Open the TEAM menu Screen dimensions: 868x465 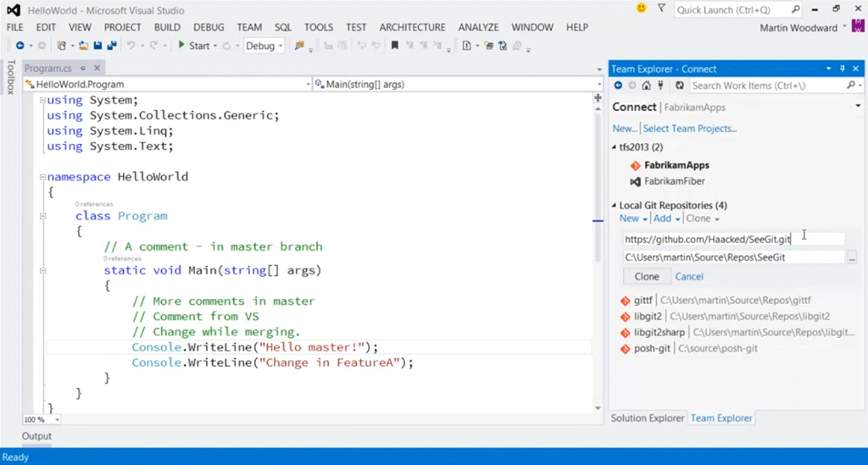249,27
